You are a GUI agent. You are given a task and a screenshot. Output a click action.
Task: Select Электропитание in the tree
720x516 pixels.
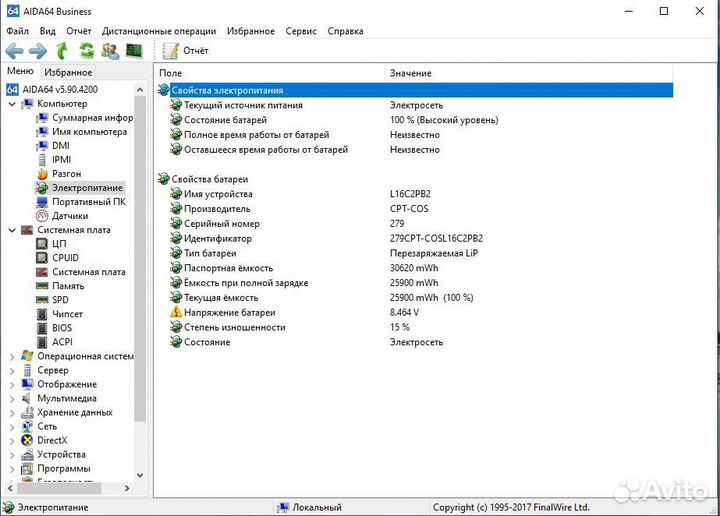click(87, 188)
